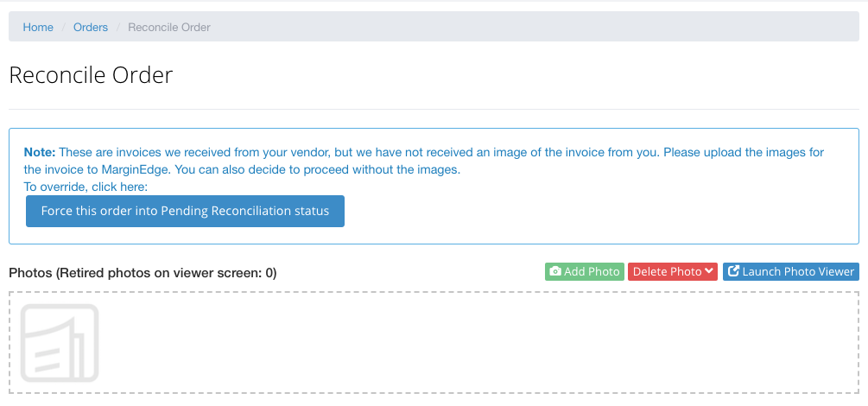Force this order into Pending Reconciliation status
Viewport: 868px width, 406px height.
click(x=185, y=212)
